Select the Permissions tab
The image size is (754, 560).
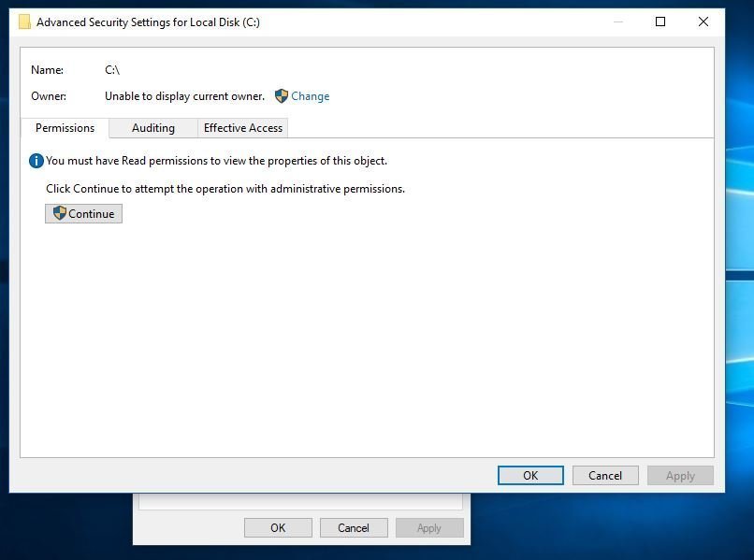click(65, 128)
